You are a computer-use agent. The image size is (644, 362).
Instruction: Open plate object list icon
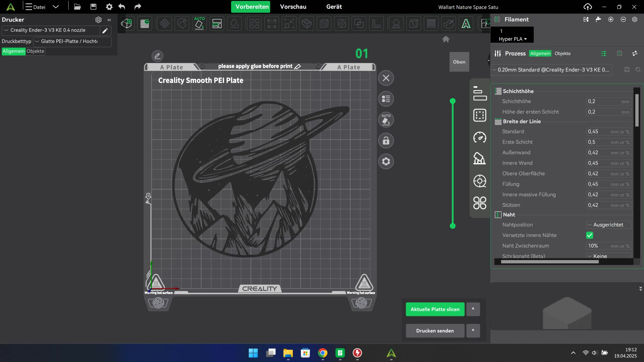(386, 99)
